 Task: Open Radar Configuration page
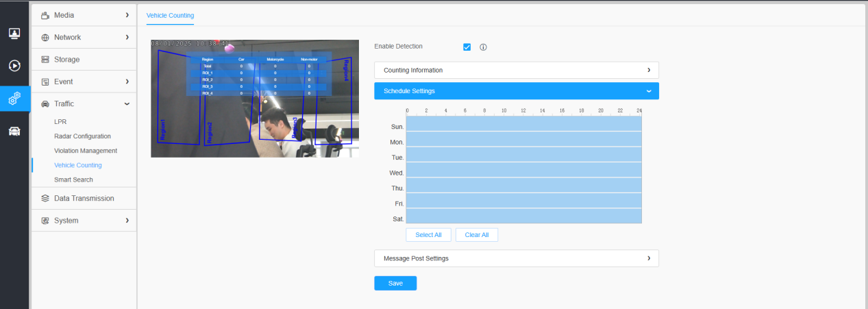[x=82, y=136]
